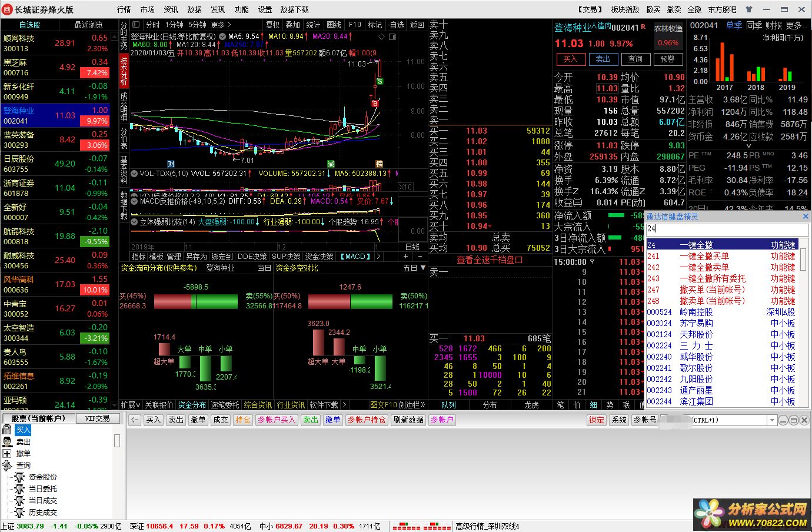Expand financial data with the down chevron

coord(749,146)
